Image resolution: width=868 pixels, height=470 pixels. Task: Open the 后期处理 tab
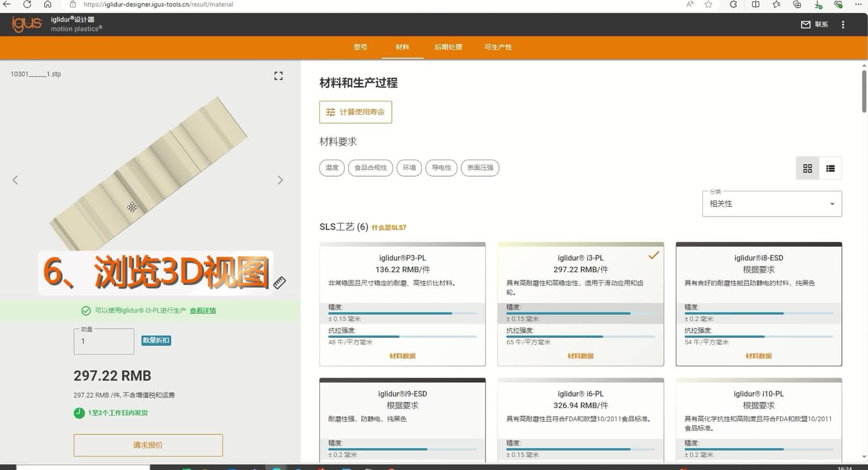click(x=448, y=47)
